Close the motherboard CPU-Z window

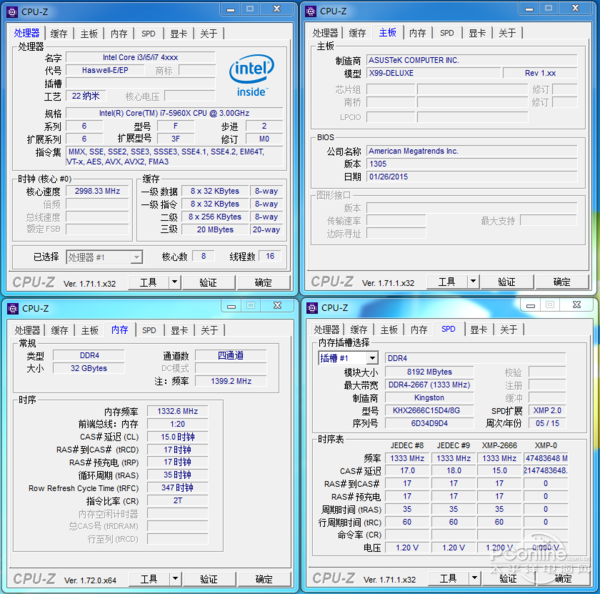pyautogui.click(x=575, y=8)
